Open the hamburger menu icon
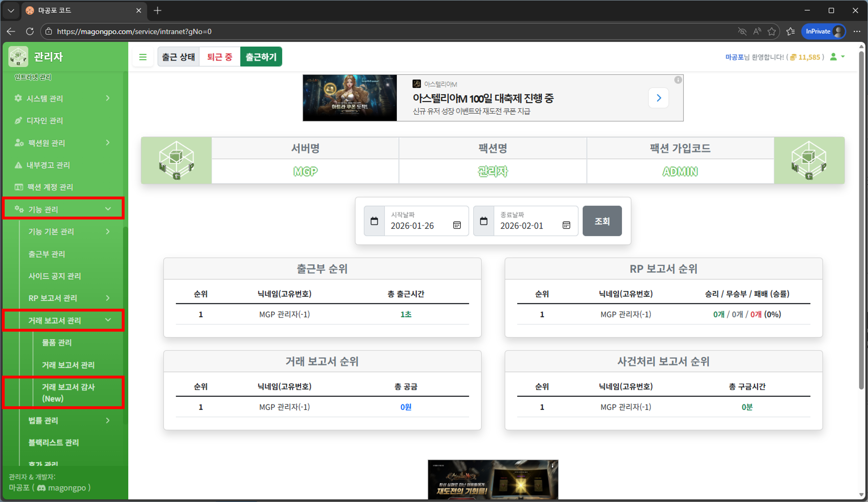This screenshot has height=502, width=868. click(143, 56)
